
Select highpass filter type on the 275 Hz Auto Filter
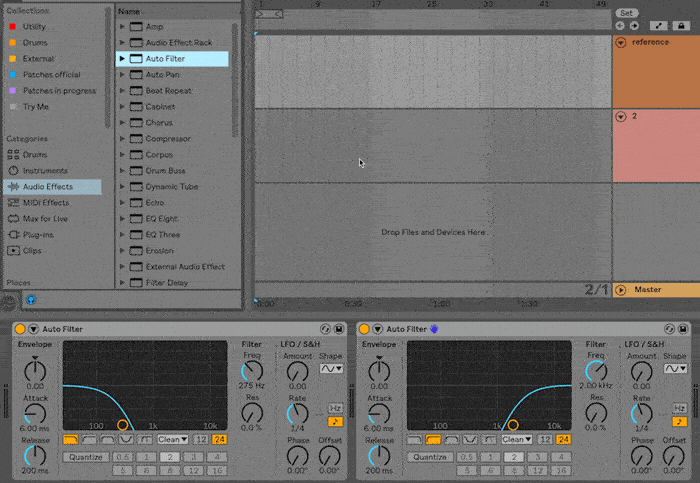(x=89, y=440)
